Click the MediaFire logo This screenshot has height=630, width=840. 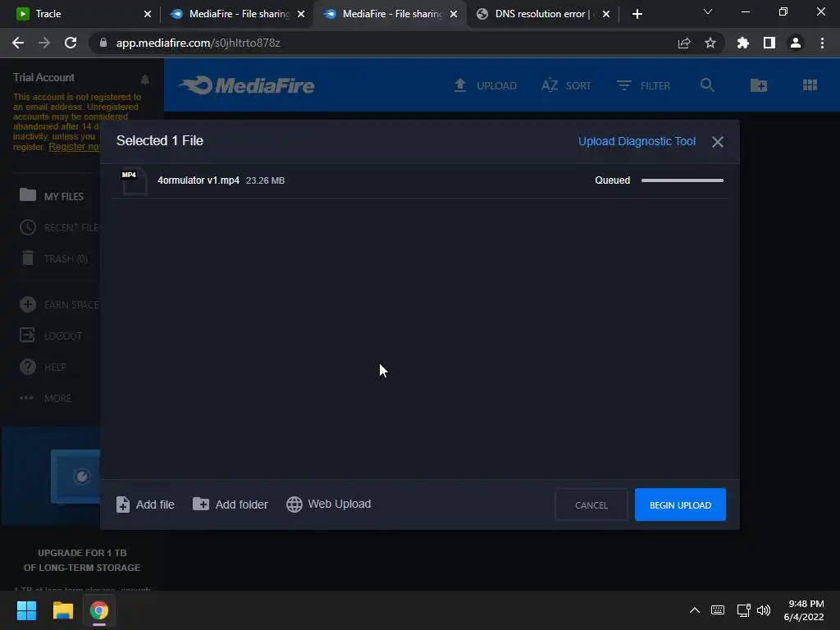coord(246,85)
